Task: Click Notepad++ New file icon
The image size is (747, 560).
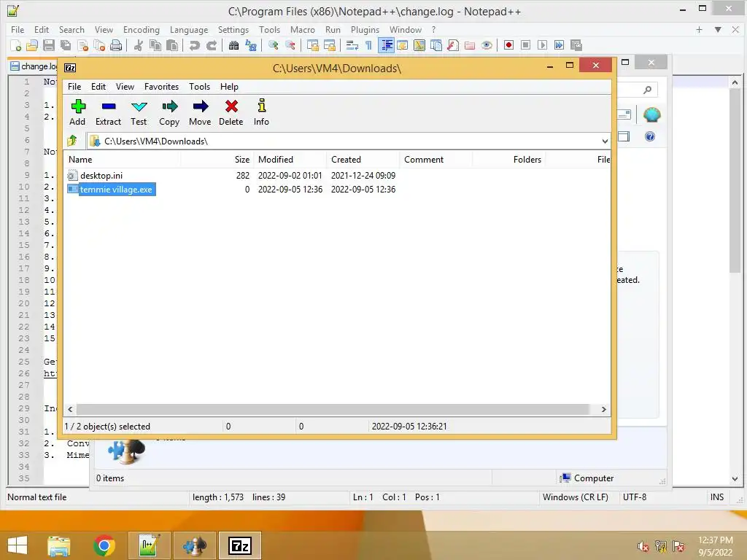Action: [x=16, y=45]
